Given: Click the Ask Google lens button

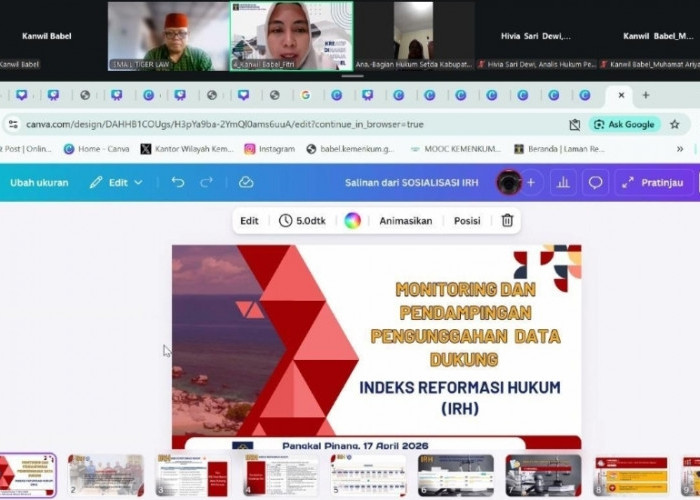Looking at the screenshot, I should click(624, 124).
